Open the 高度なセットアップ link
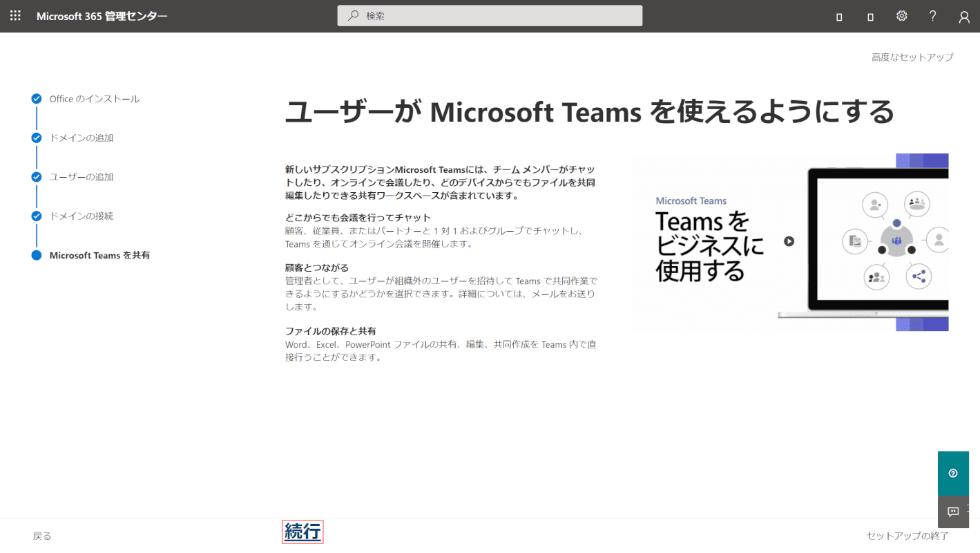This screenshot has width=980, height=553. (912, 57)
